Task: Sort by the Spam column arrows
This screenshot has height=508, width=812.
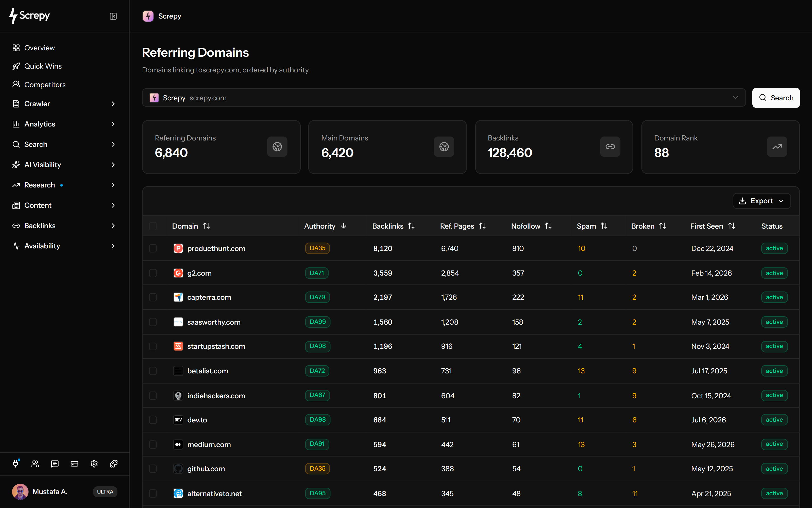Action: coord(604,226)
